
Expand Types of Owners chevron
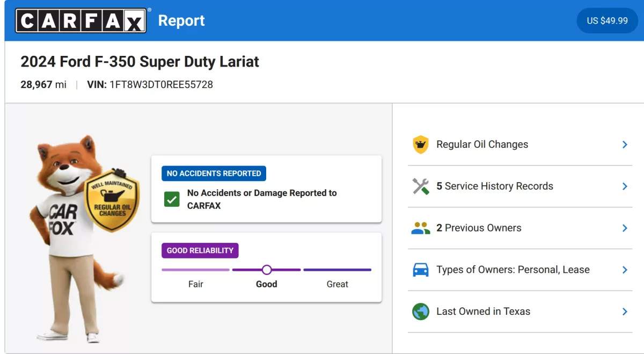tap(625, 270)
